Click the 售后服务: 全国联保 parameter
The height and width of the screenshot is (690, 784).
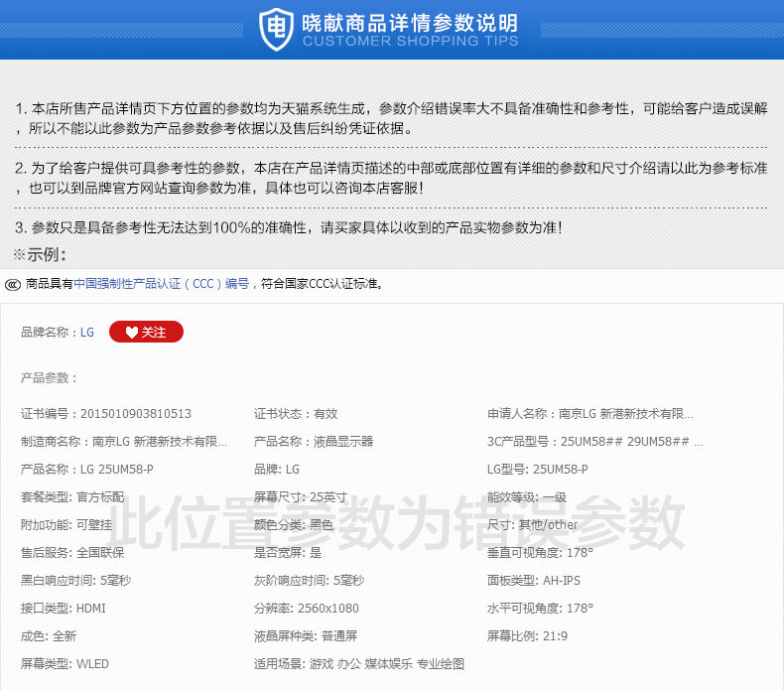72,552
